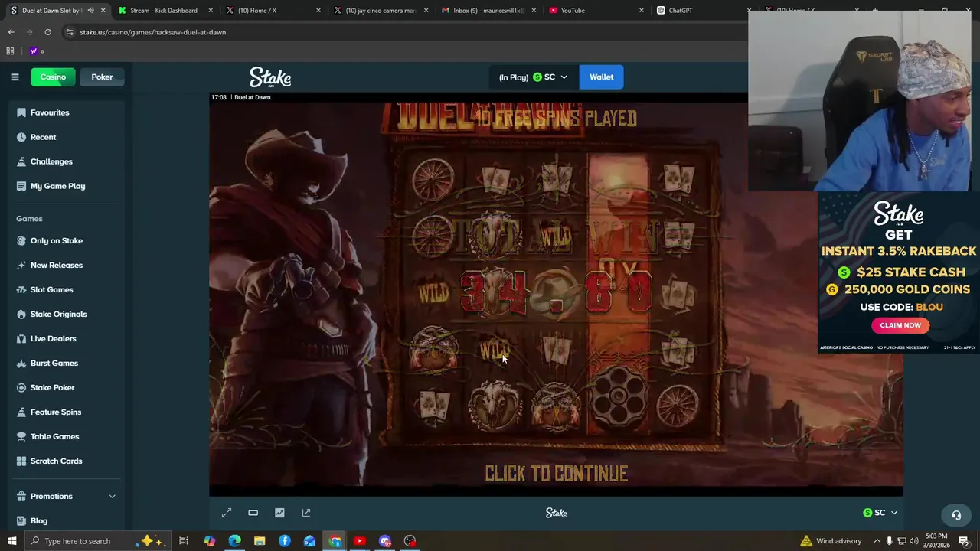The width and height of the screenshot is (980, 551).
Task: Open the Windows Start menu
Action: point(11,541)
